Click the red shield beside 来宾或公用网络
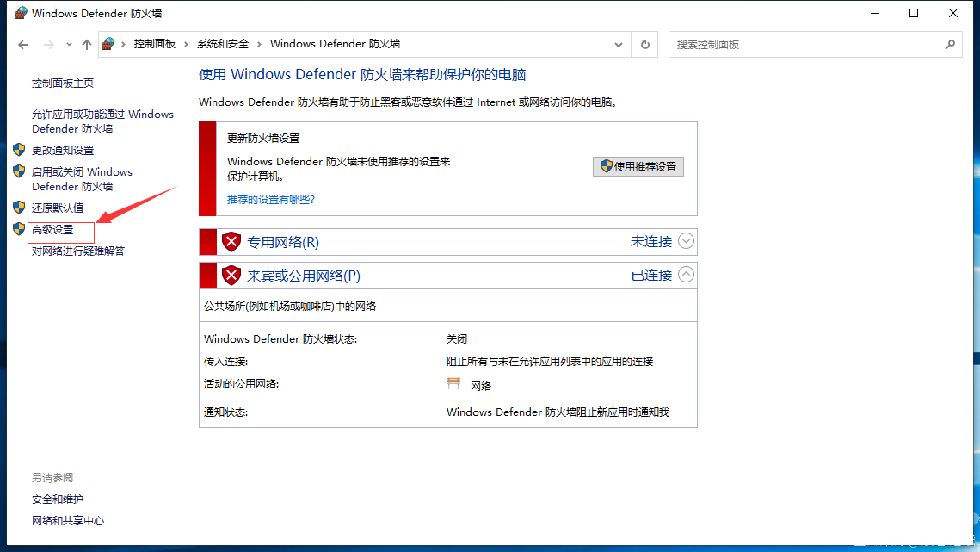980x552 pixels. (x=231, y=276)
